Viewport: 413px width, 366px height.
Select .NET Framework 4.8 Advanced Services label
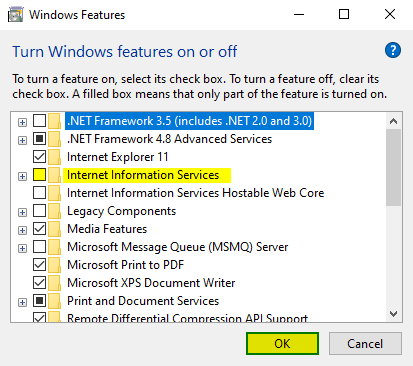(170, 139)
